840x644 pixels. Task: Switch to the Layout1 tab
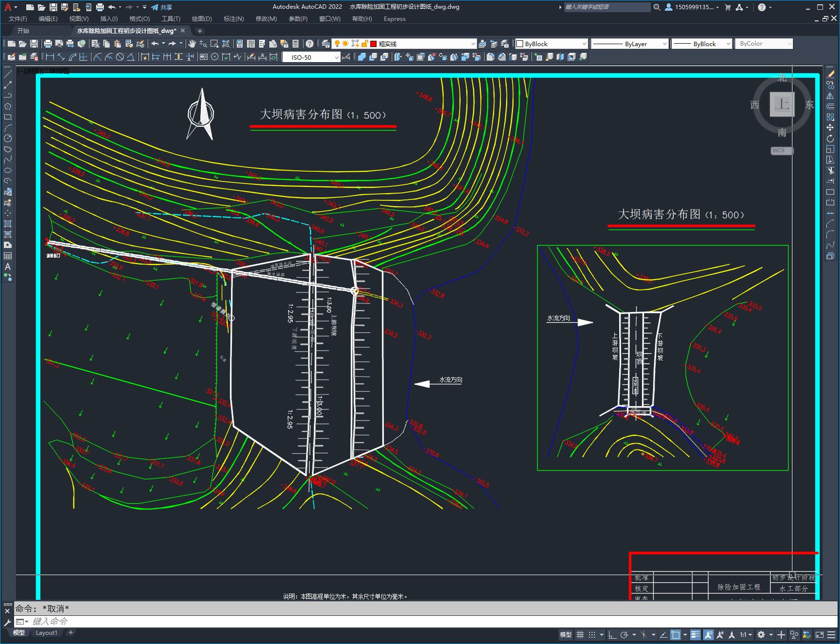click(47, 632)
